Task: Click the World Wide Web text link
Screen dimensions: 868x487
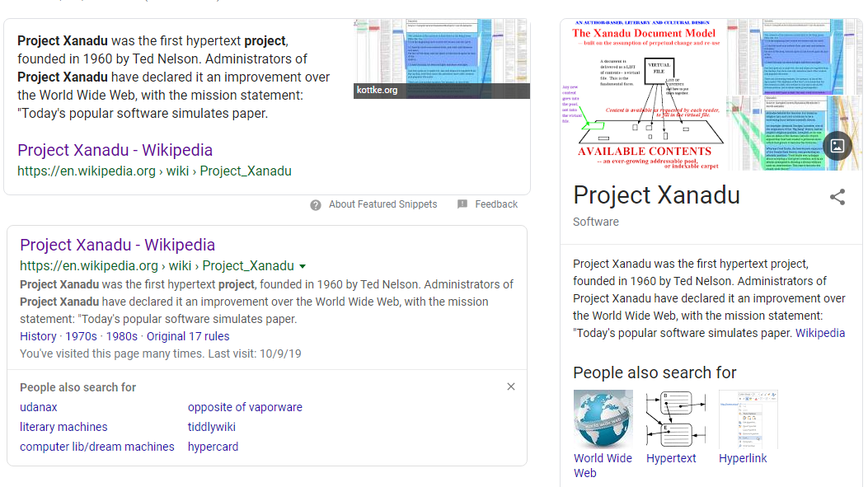Action: pos(603,466)
